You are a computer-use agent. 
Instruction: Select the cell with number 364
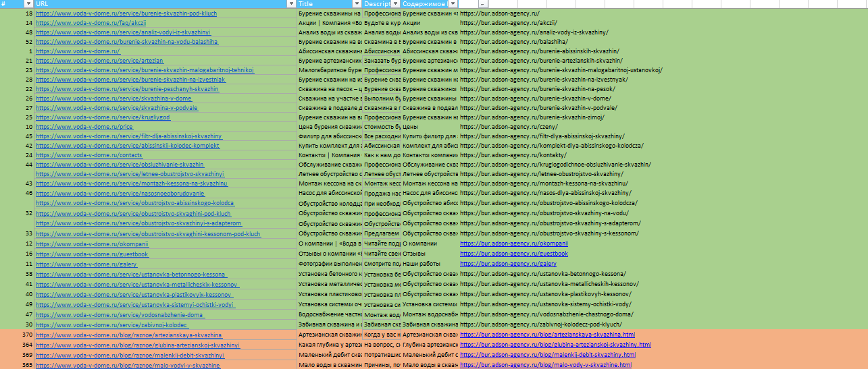click(17, 345)
